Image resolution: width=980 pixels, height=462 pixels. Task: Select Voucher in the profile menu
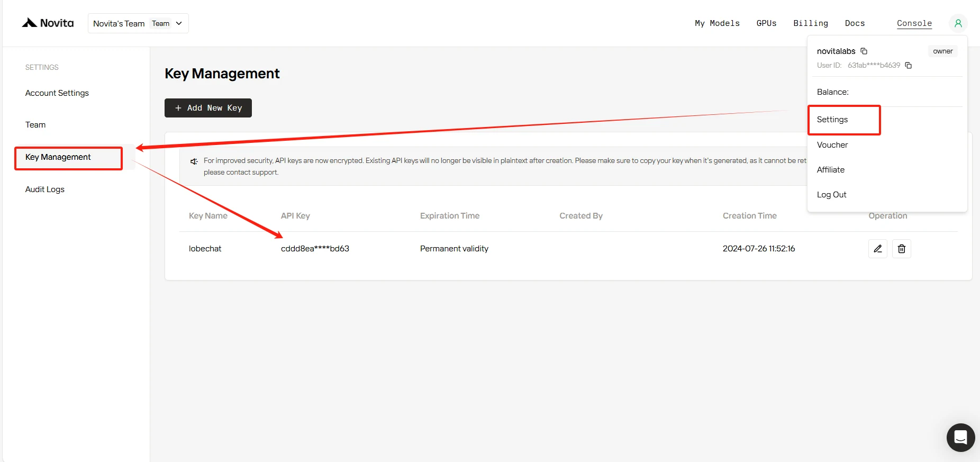[x=832, y=145]
